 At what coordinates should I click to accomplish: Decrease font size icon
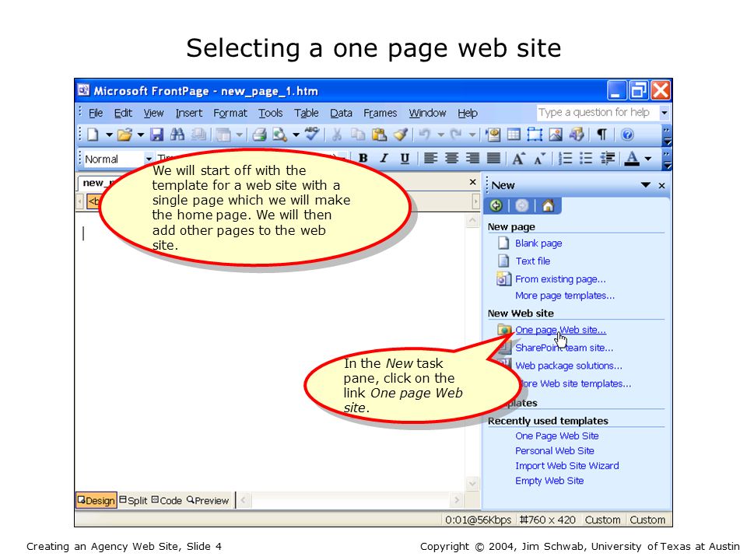click(x=539, y=158)
